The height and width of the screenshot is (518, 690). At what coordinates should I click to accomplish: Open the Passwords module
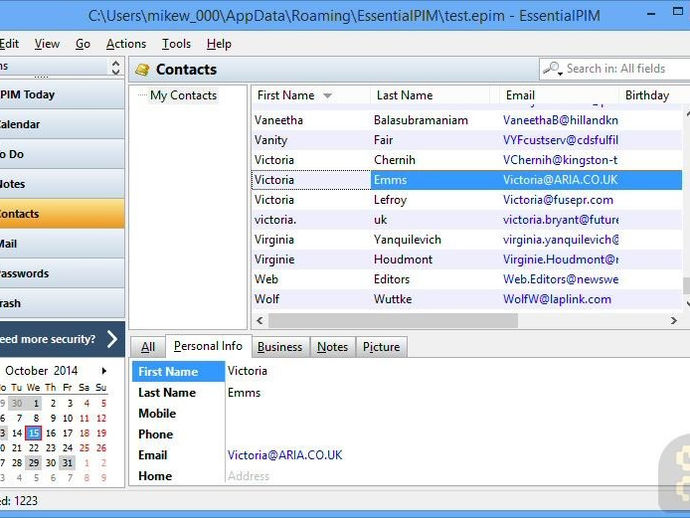[x=62, y=273]
